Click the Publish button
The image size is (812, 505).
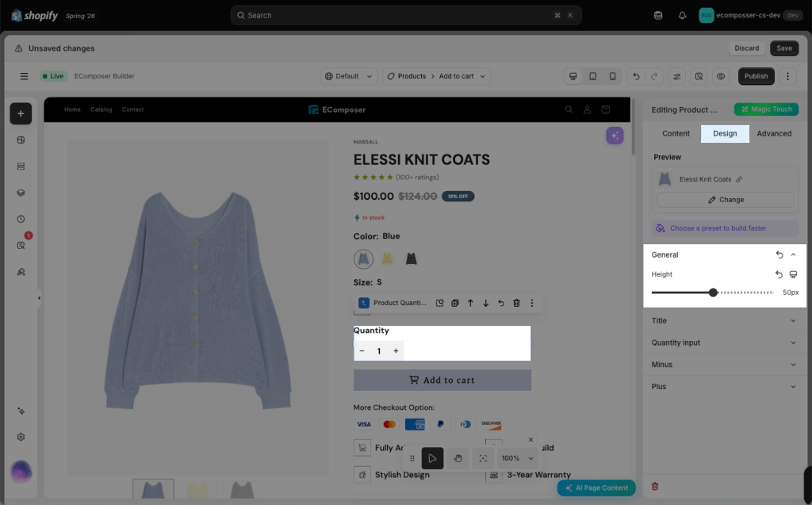756,76
